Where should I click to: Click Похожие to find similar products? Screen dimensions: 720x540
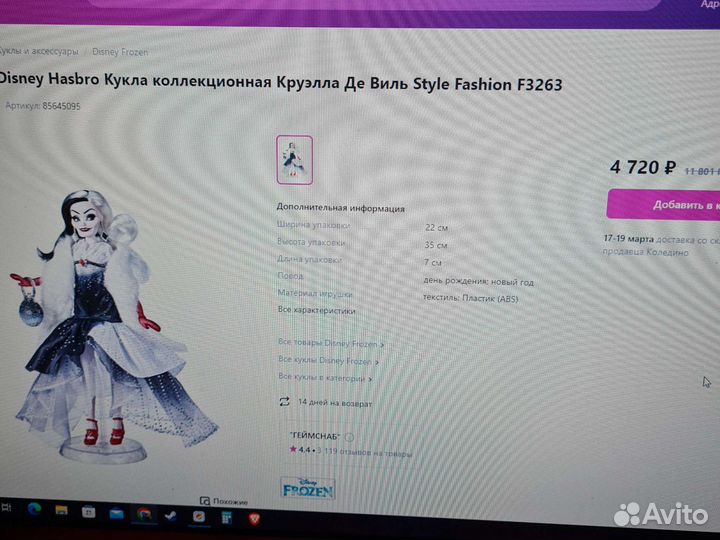pyautogui.click(x=231, y=501)
